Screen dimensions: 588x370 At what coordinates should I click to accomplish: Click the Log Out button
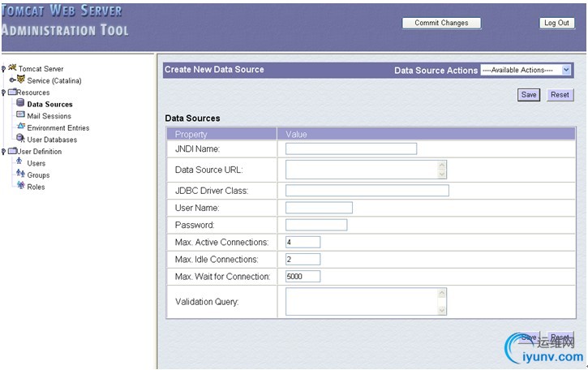(x=556, y=23)
